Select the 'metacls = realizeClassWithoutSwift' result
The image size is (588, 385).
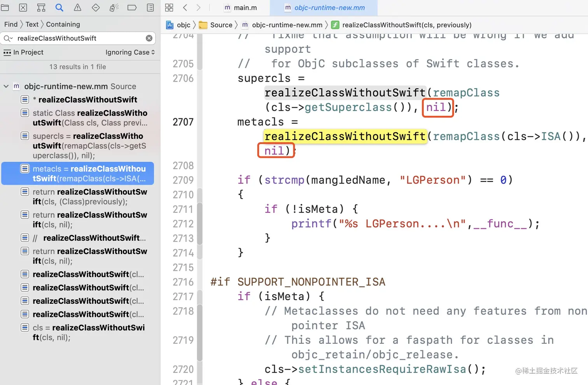pyautogui.click(x=78, y=173)
